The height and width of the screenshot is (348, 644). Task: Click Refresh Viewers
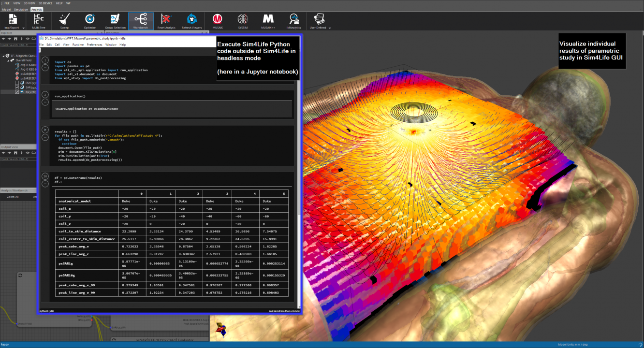[x=191, y=21]
